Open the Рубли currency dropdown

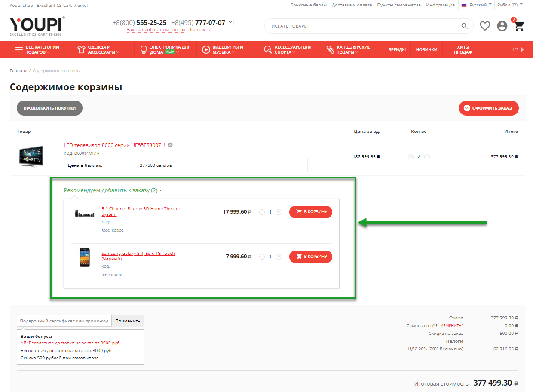[510, 5]
